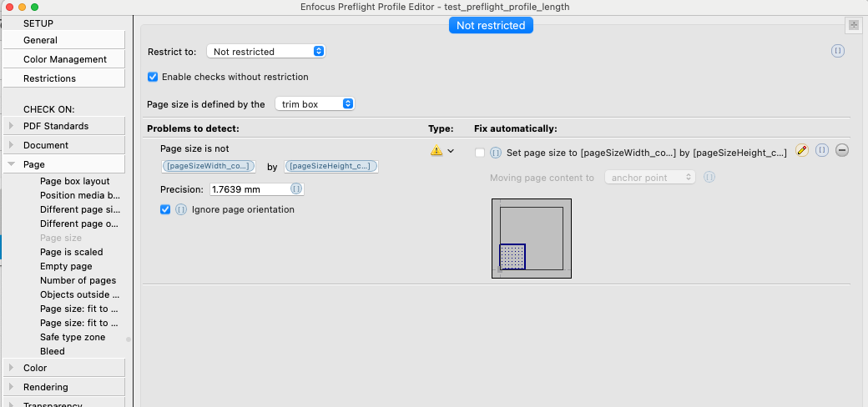Open the Color Management section
Image resolution: width=868 pixels, height=407 pixels.
[x=64, y=59]
